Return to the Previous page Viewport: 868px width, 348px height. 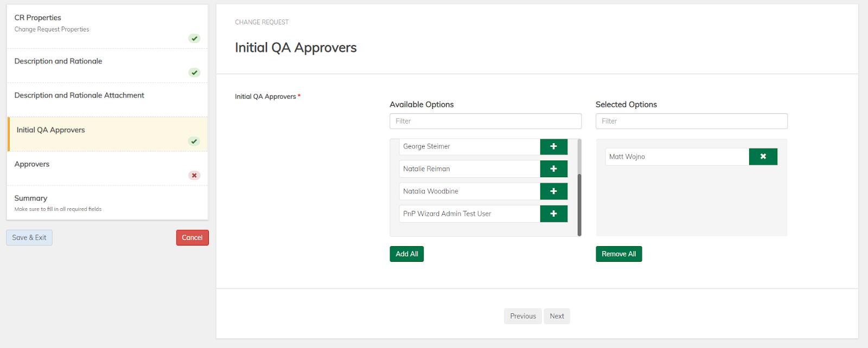522,316
